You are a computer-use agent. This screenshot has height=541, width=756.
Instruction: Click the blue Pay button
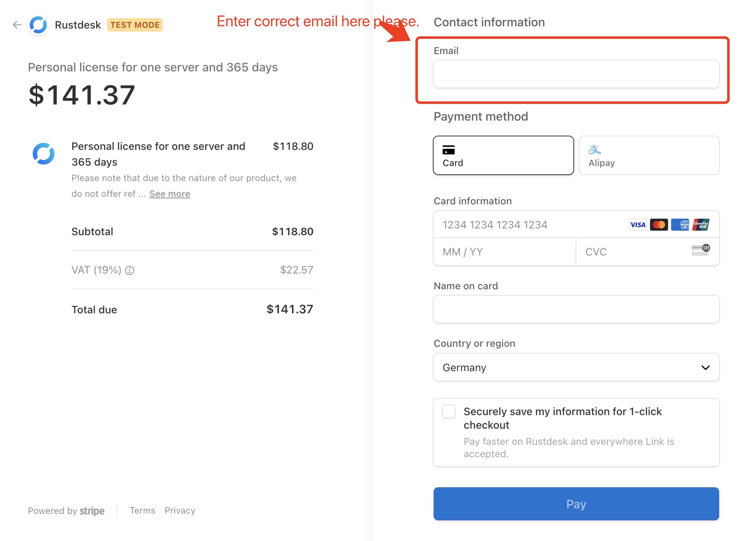pos(576,504)
